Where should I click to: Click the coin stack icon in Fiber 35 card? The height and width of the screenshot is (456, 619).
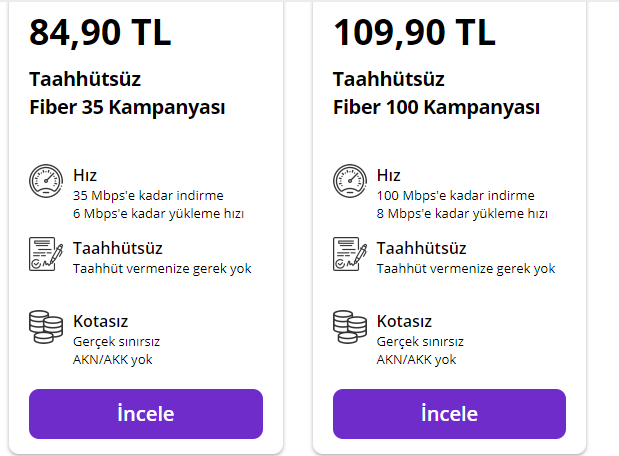(x=46, y=327)
